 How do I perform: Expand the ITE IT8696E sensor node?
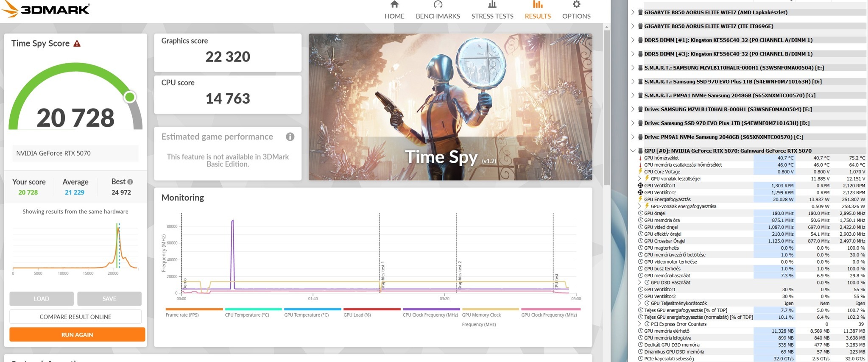(x=633, y=26)
